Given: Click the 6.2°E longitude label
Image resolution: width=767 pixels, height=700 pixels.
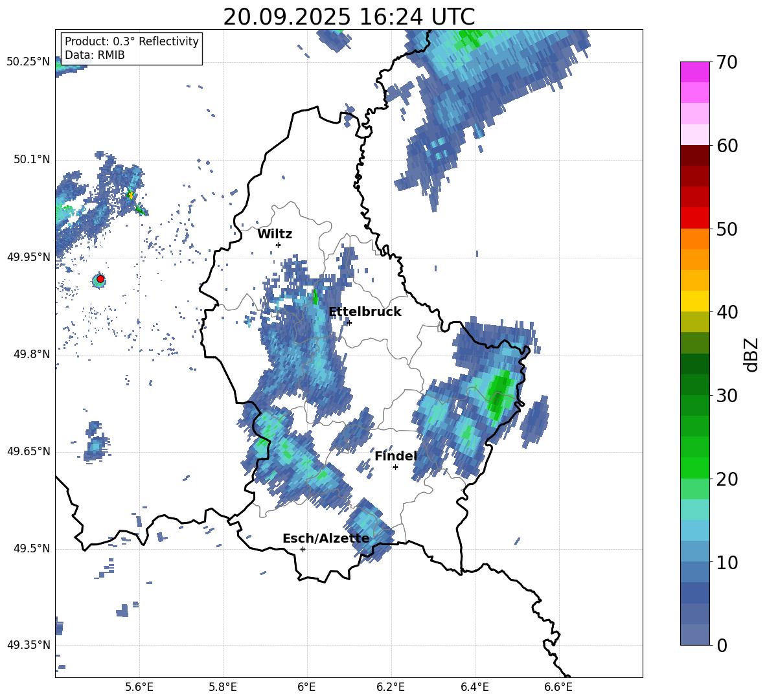Looking at the screenshot, I should pyautogui.click(x=391, y=688).
